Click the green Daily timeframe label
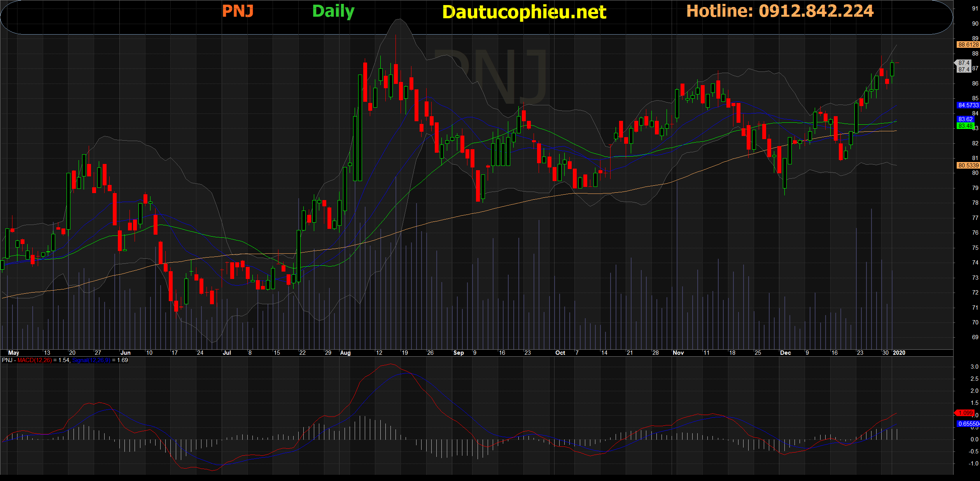Screen dimensions: 980x481 coord(333,11)
